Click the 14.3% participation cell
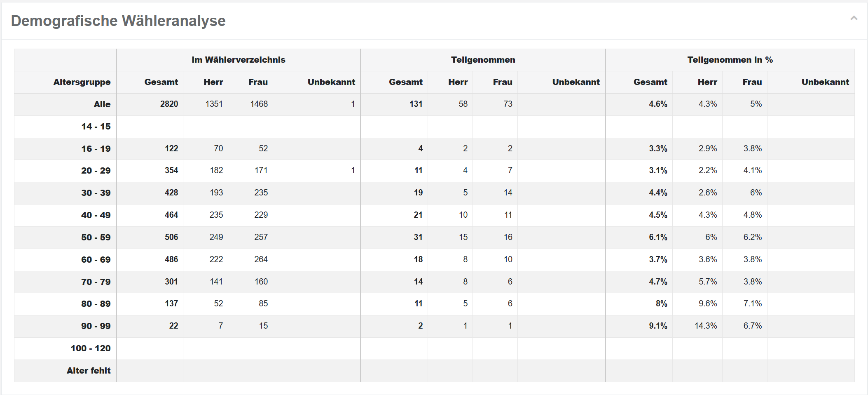This screenshot has height=395, width=868. [705, 326]
